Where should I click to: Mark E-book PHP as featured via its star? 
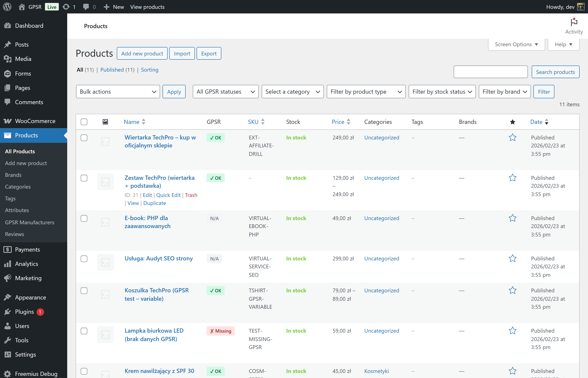point(512,218)
